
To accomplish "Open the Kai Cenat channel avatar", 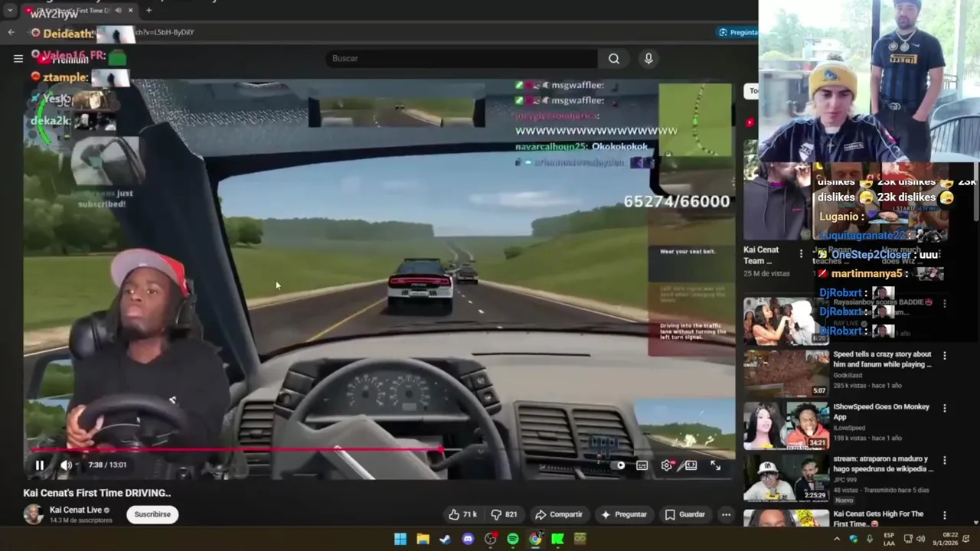I will (x=34, y=514).
